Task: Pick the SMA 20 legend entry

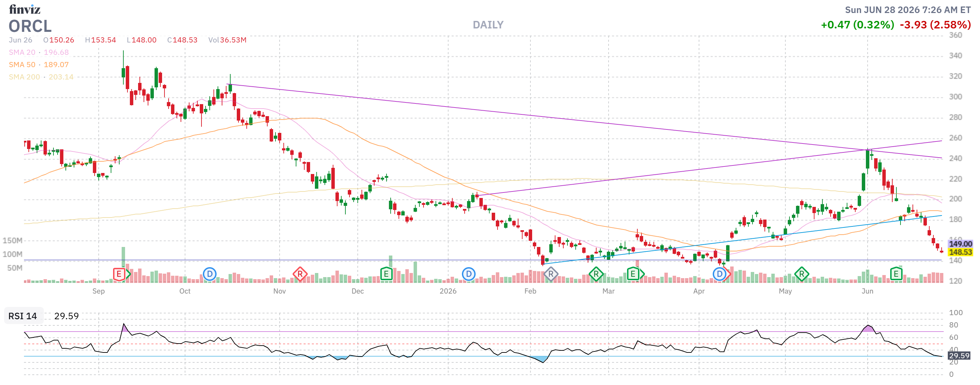Action: click(39, 52)
